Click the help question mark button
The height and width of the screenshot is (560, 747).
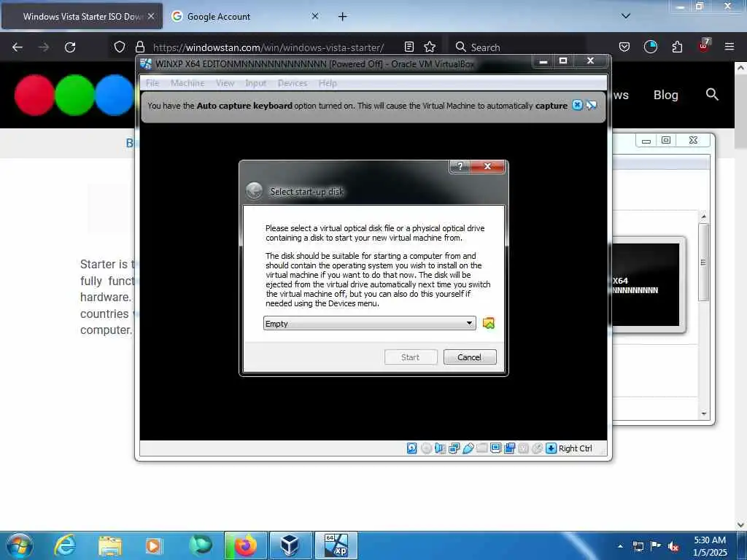click(460, 166)
